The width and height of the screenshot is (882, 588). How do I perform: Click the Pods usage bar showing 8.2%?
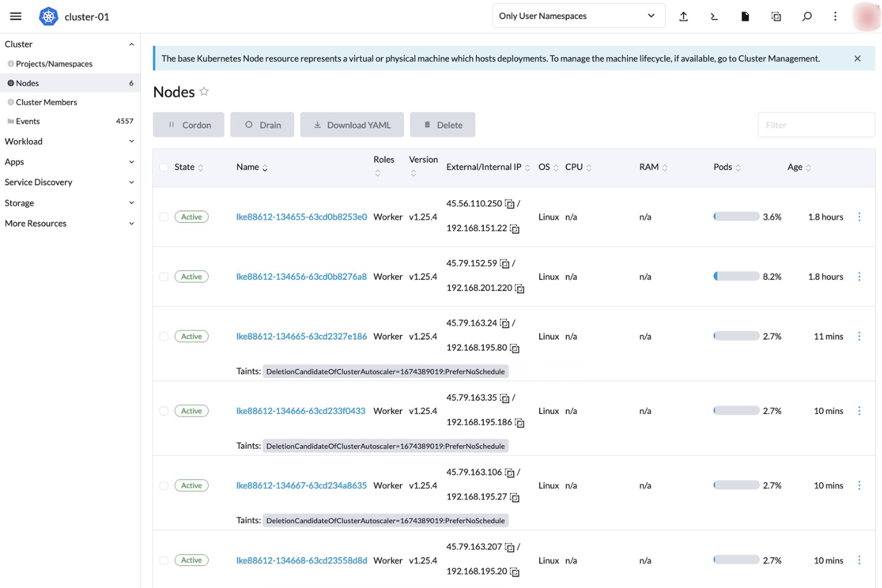tap(736, 276)
